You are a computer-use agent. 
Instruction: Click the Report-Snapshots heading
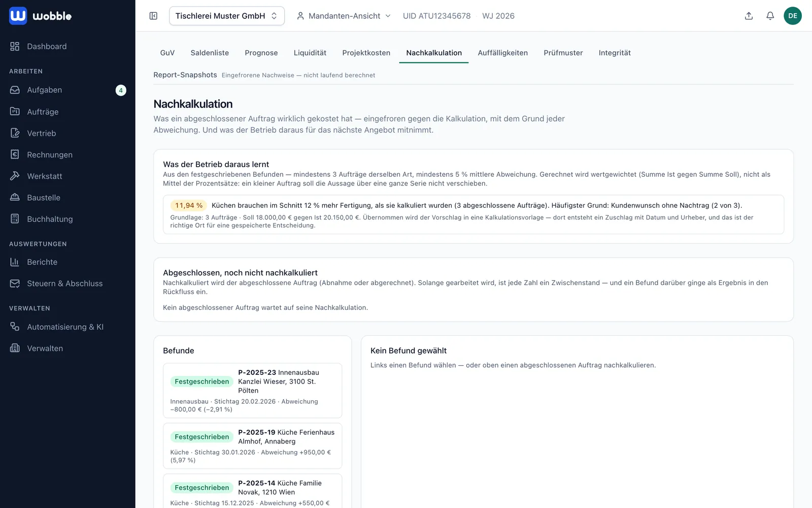[185, 75]
